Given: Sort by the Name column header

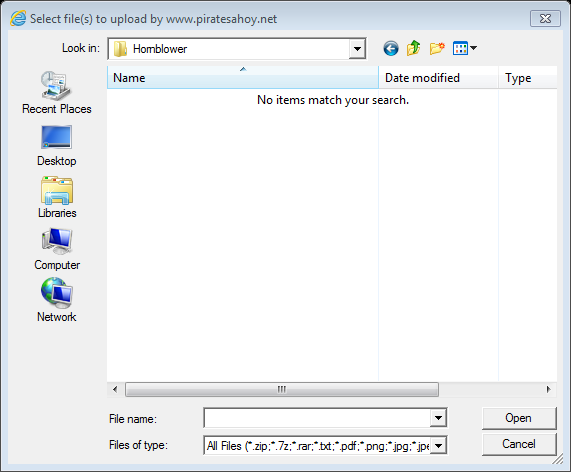Looking at the screenshot, I should (x=243, y=77).
